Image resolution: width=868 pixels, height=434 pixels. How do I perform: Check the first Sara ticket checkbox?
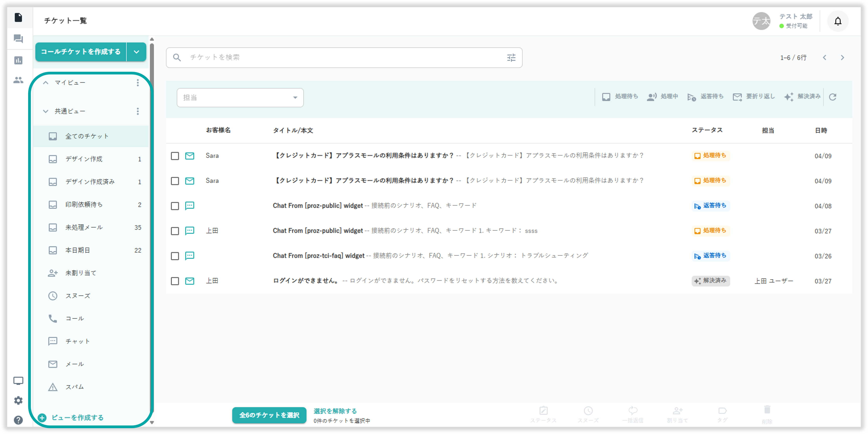click(175, 156)
